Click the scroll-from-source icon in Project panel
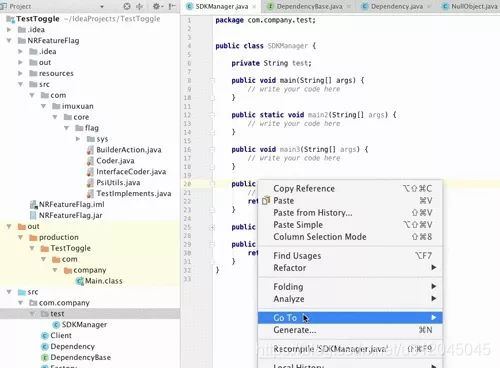This screenshot has height=368, width=500. tap(127, 6)
